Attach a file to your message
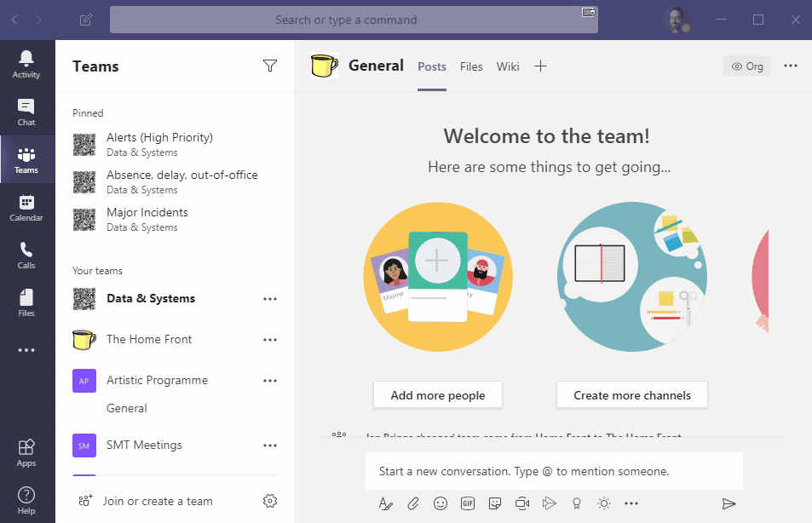 click(x=413, y=503)
